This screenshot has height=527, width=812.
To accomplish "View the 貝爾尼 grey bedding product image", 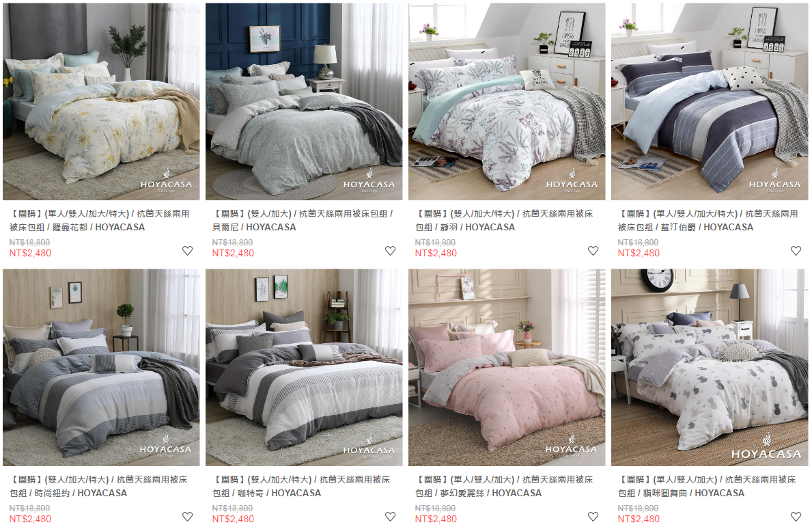I will 304,102.
